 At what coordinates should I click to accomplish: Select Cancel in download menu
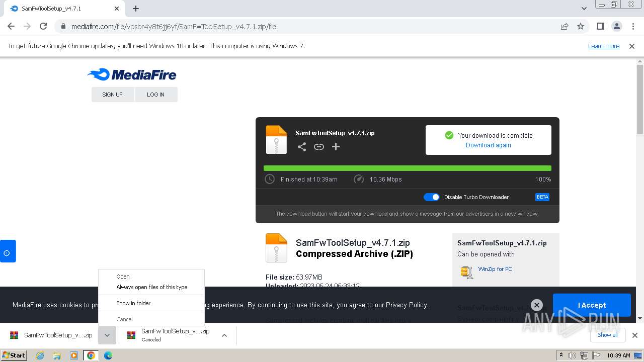click(151, 319)
